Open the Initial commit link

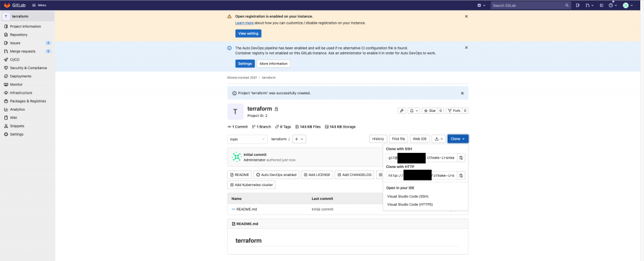tap(255, 155)
